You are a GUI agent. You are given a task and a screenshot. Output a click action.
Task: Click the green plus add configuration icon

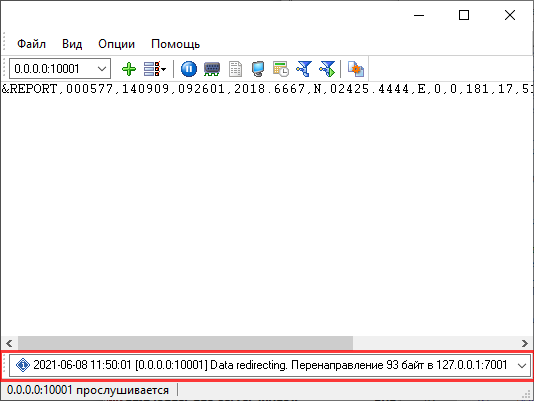(129, 69)
